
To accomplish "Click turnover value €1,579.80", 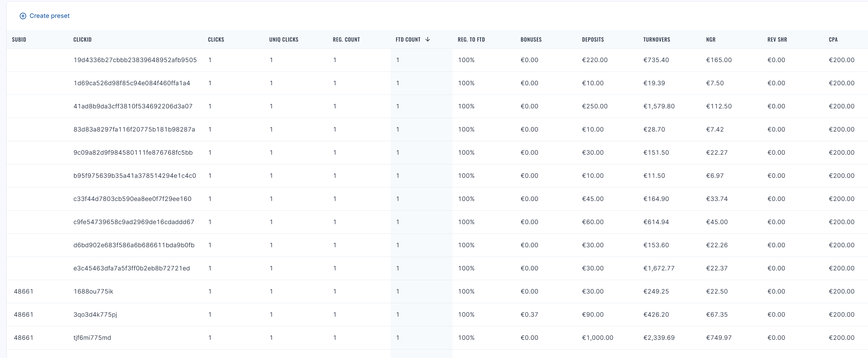I will (x=659, y=106).
